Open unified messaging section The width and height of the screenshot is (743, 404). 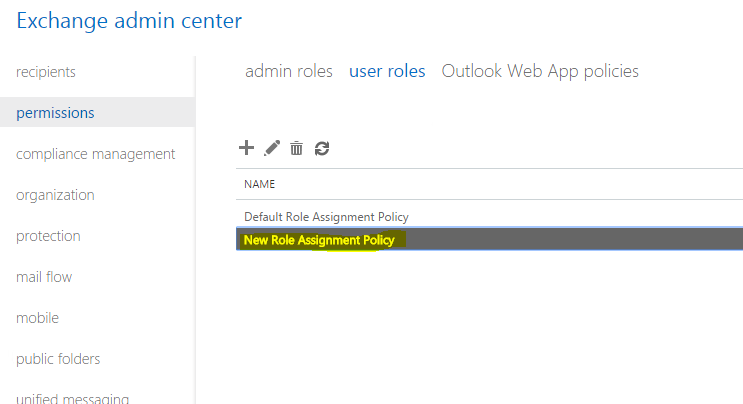[x=72, y=398]
